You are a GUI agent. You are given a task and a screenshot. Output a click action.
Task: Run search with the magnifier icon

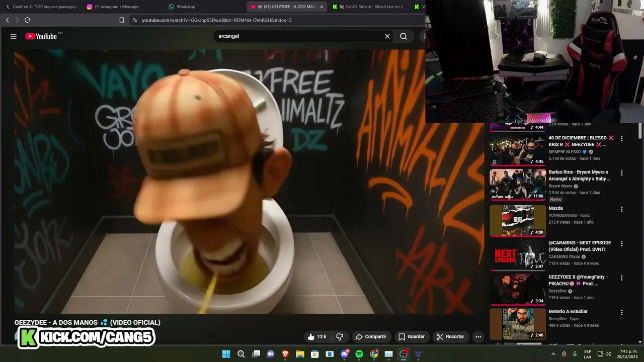click(404, 36)
